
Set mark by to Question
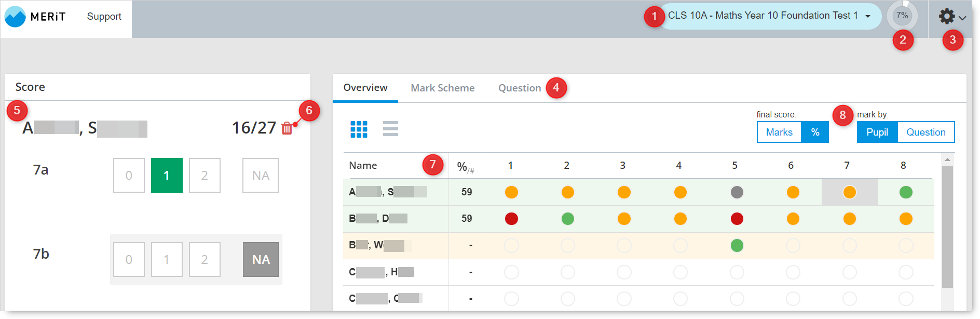click(925, 132)
